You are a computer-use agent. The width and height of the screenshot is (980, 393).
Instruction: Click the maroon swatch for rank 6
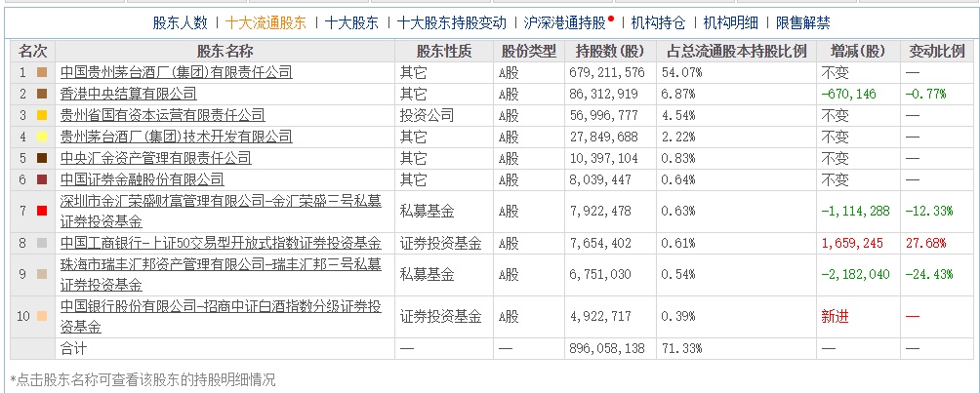pos(43,180)
